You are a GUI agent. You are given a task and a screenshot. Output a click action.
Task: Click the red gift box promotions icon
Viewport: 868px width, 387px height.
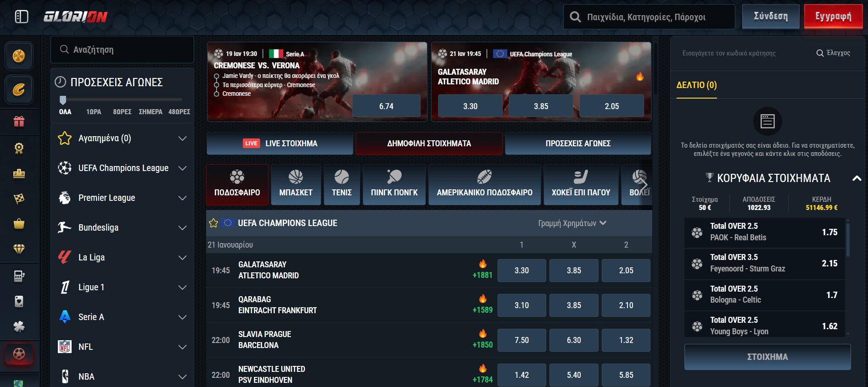click(x=19, y=122)
